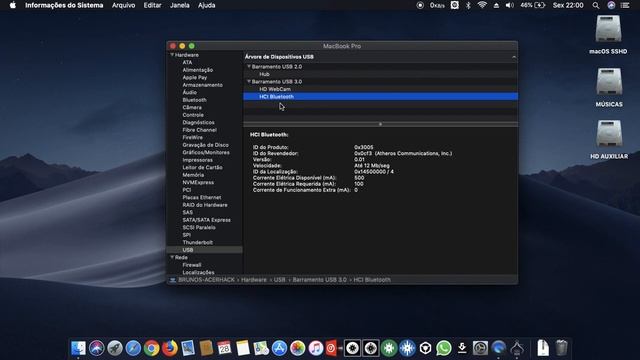Image resolution: width=640 pixels, height=360 pixels.
Task: Click the eject icon in menu bar
Action: click(x=496, y=5)
